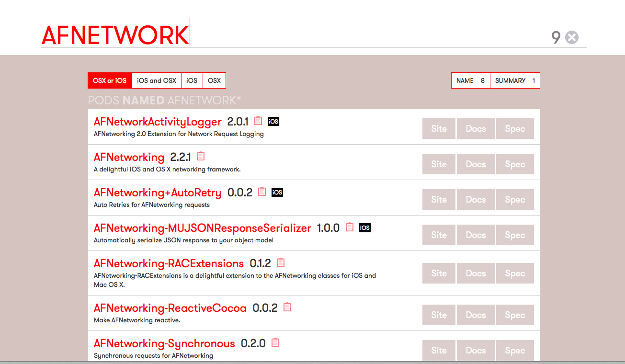This screenshot has width=625, height=364.
Task: Click 'Make AFNetworking reactive.' summary
Action: (137, 320)
